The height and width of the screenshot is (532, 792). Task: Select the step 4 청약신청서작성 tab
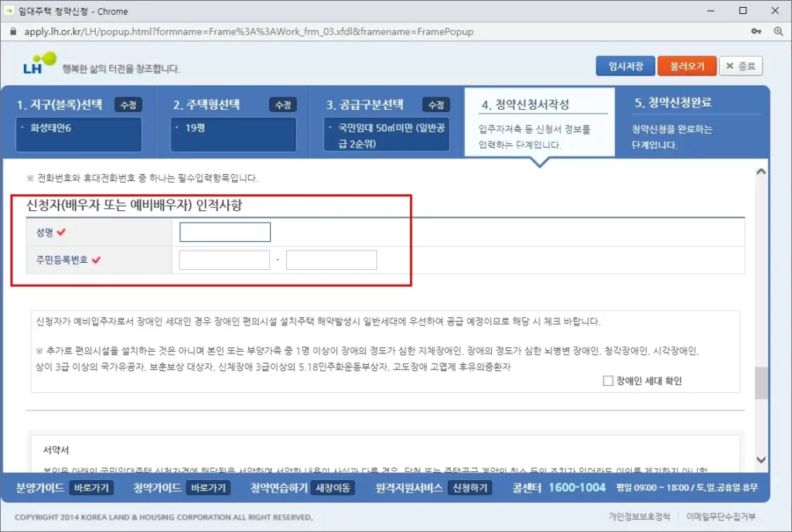539,122
